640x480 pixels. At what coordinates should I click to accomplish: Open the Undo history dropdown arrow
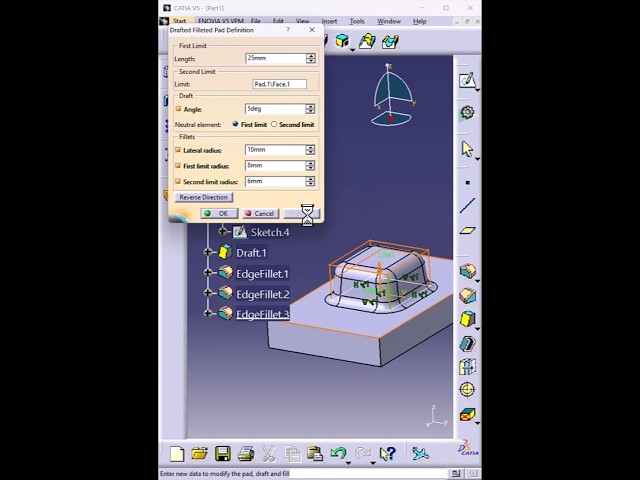click(348, 463)
